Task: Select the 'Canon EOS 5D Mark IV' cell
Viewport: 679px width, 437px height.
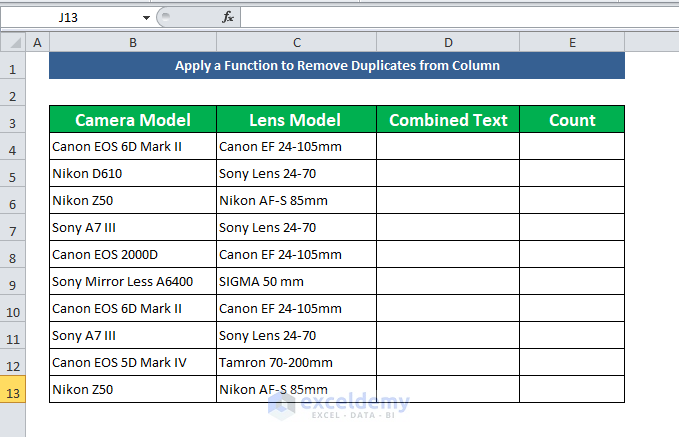Action: pos(133,362)
